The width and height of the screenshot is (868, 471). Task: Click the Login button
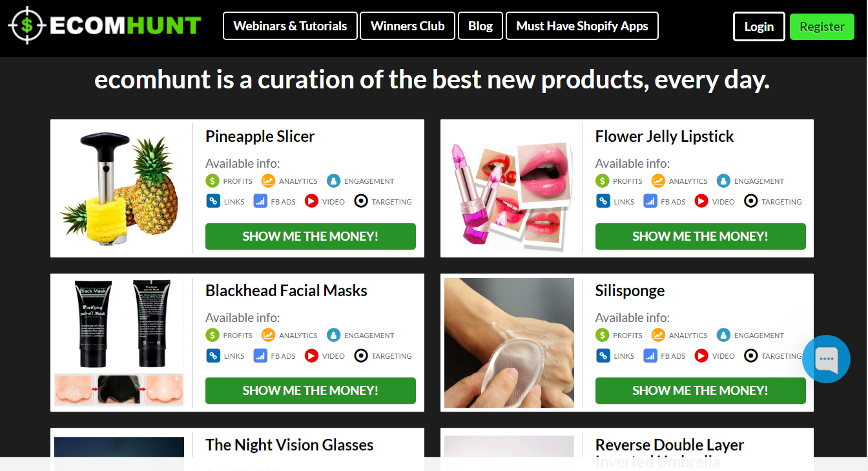(759, 26)
